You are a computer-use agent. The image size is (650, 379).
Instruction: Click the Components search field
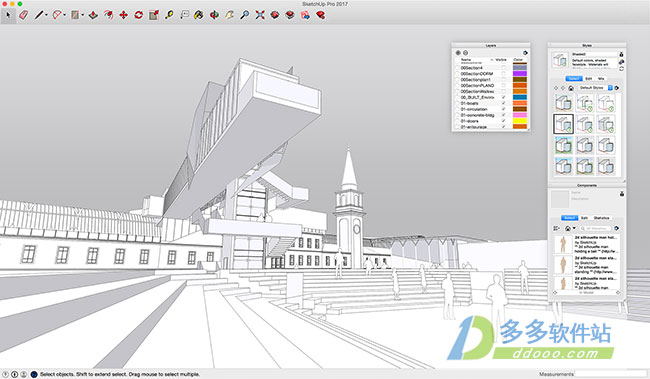[595, 228]
